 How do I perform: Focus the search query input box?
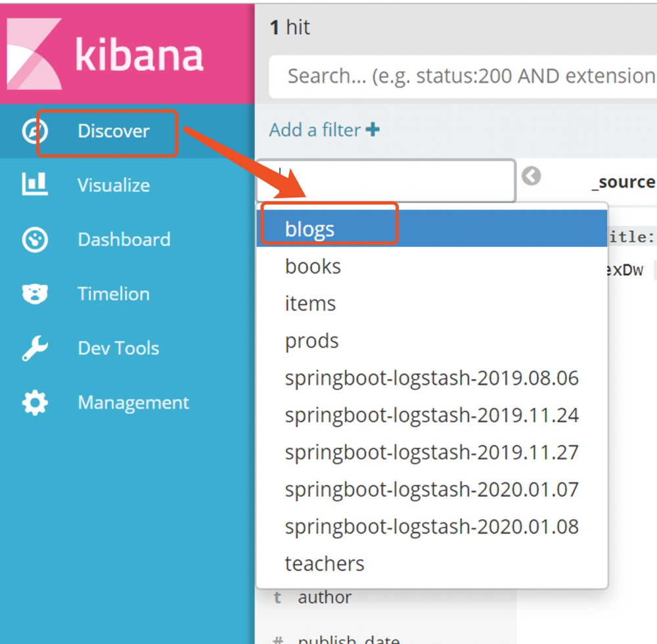463,77
